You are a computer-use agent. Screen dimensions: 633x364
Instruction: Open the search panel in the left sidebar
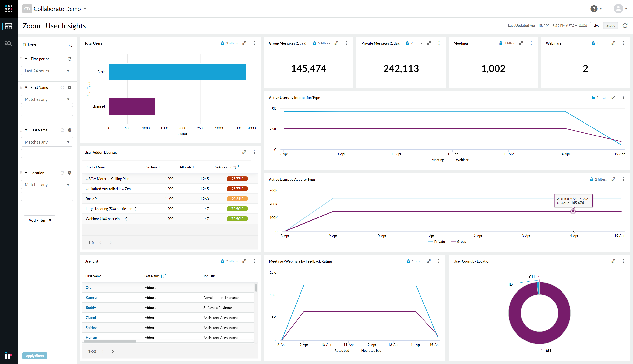[x=8, y=44]
